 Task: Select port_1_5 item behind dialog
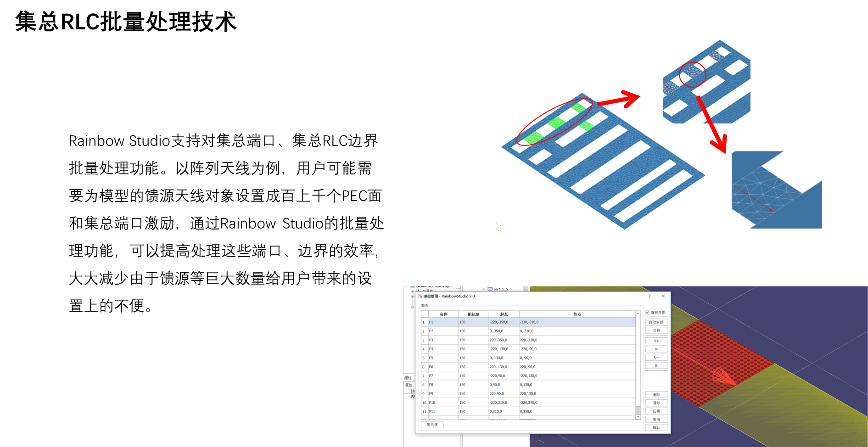pyautogui.click(x=500, y=289)
